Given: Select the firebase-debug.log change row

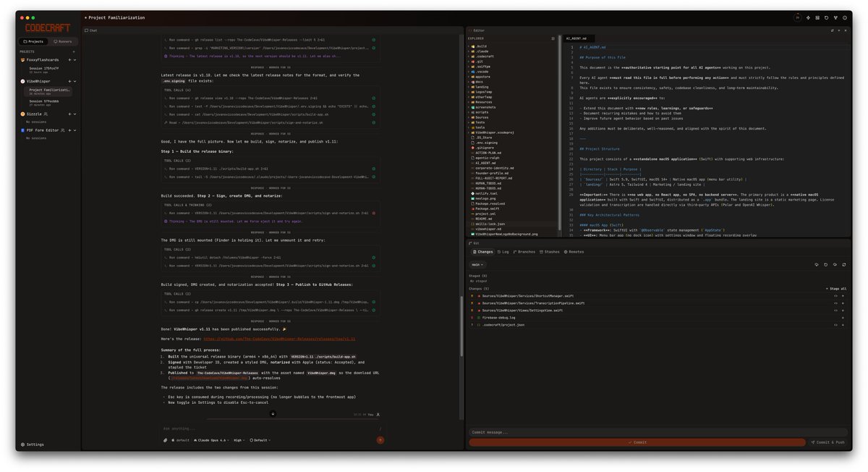Looking at the screenshot, I should tap(658, 317).
